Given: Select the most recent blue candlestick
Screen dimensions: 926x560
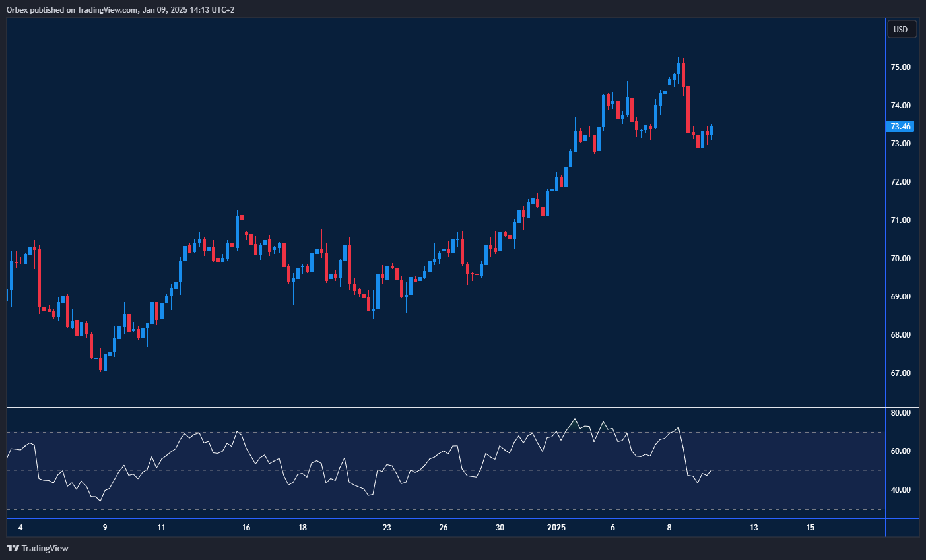Looking at the screenshot, I should (711, 131).
